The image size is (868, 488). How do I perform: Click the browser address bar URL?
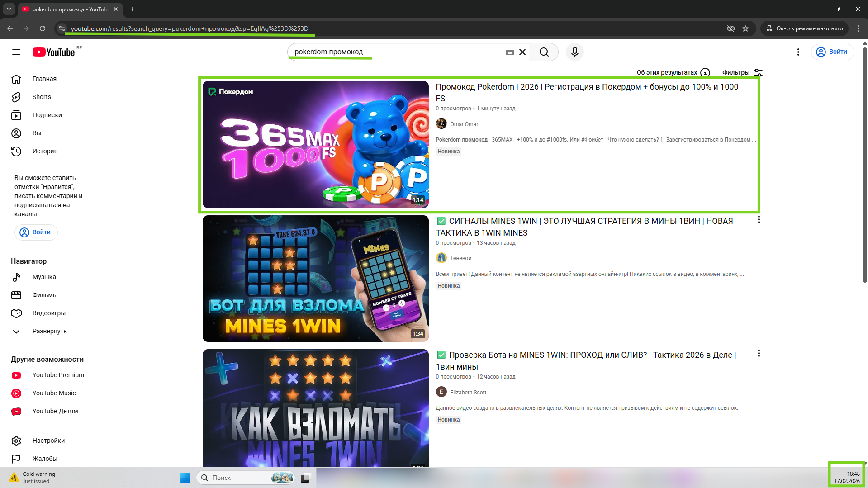tap(190, 28)
